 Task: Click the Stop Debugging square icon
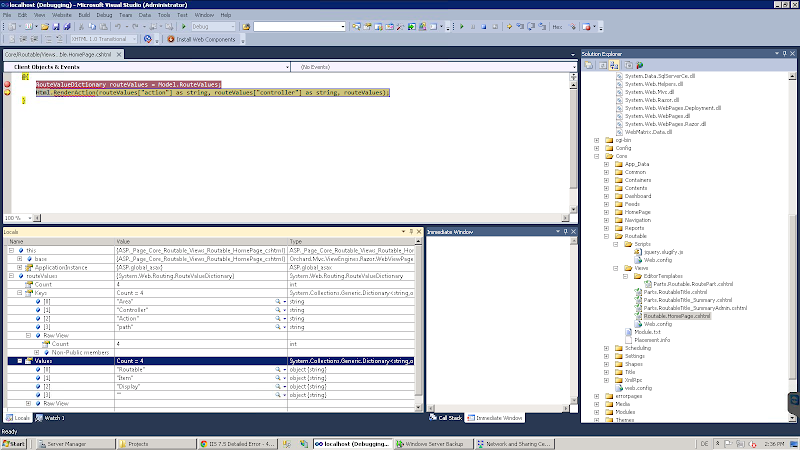tap(484, 27)
